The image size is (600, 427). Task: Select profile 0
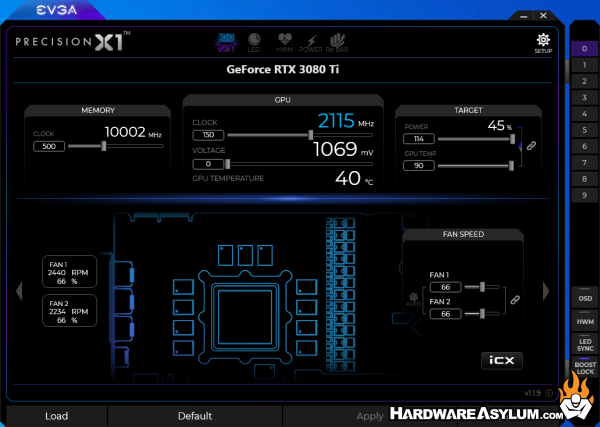click(x=584, y=49)
